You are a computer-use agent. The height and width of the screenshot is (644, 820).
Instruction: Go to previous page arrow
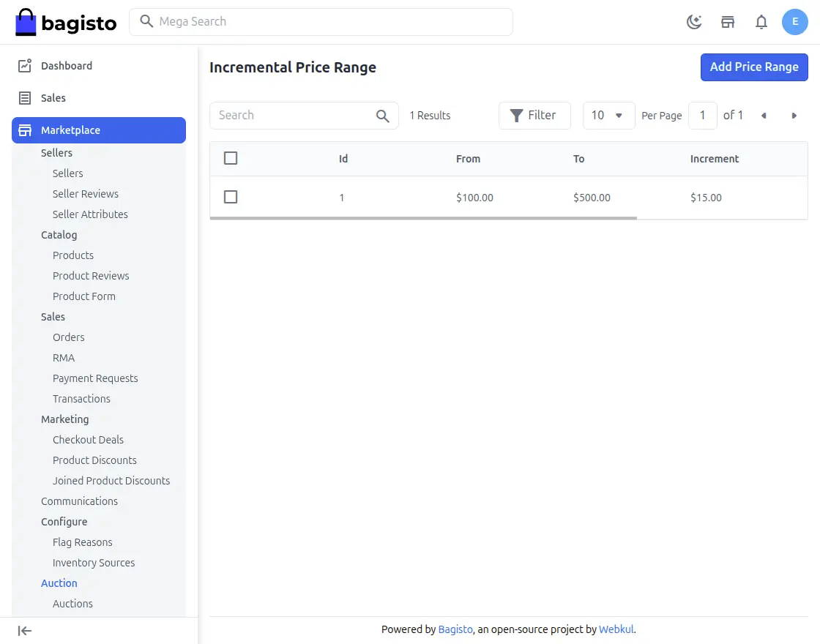pyautogui.click(x=764, y=116)
